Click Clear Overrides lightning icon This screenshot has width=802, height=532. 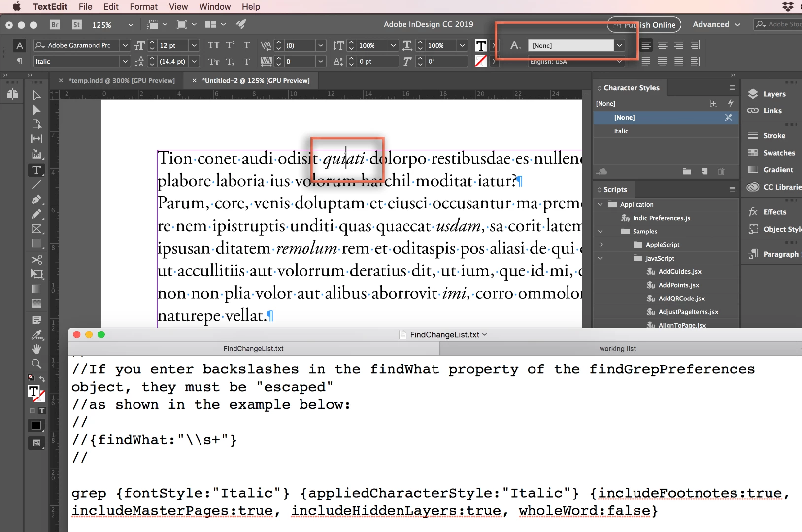pos(731,103)
